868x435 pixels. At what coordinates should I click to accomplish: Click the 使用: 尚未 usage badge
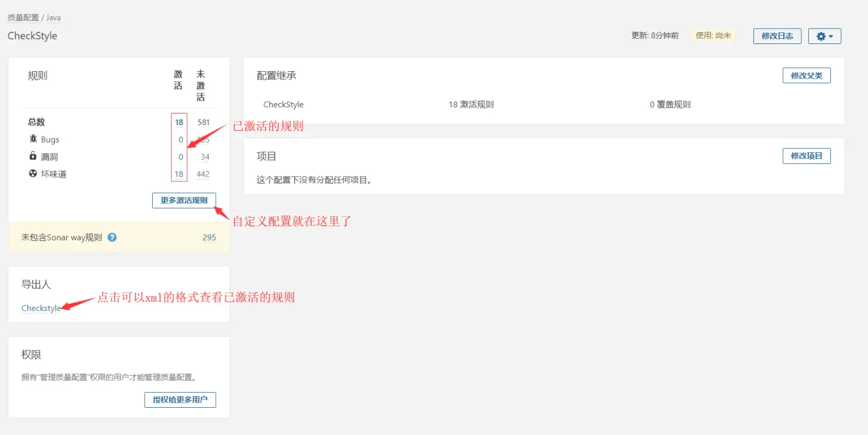tap(713, 35)
